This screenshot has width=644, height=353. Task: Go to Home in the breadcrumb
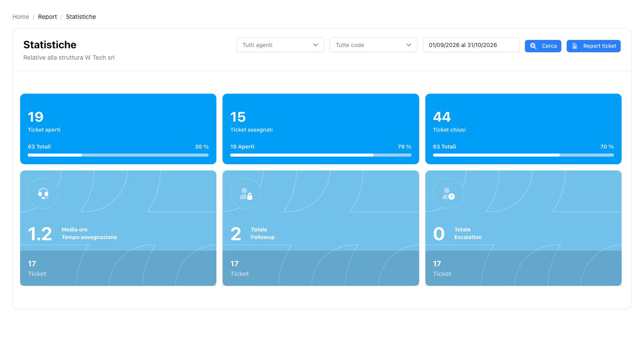coord(21,17)
